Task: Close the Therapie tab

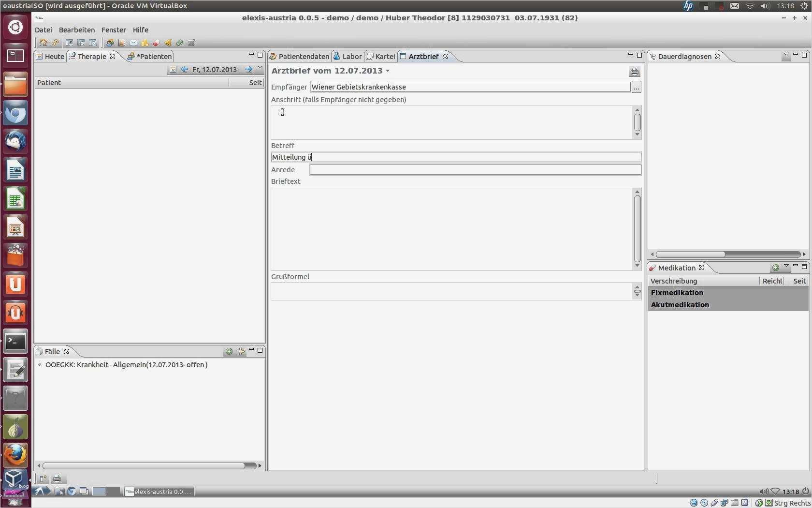Action: tap(113, 56)
